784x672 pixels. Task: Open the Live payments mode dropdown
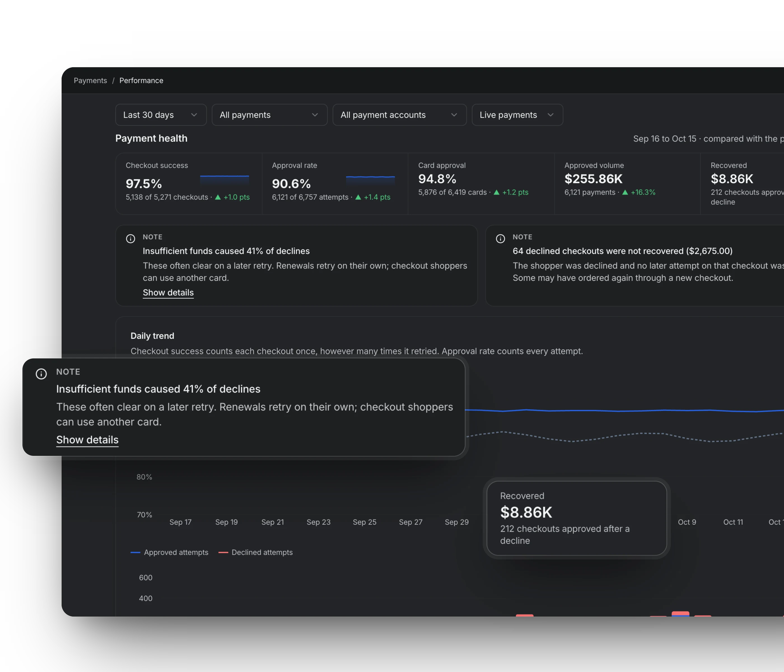pyautogui.click(x=517, y=115)
